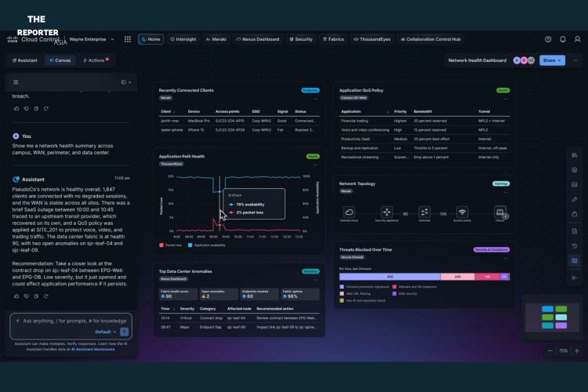Open the ThousandEyes tab

372,39
